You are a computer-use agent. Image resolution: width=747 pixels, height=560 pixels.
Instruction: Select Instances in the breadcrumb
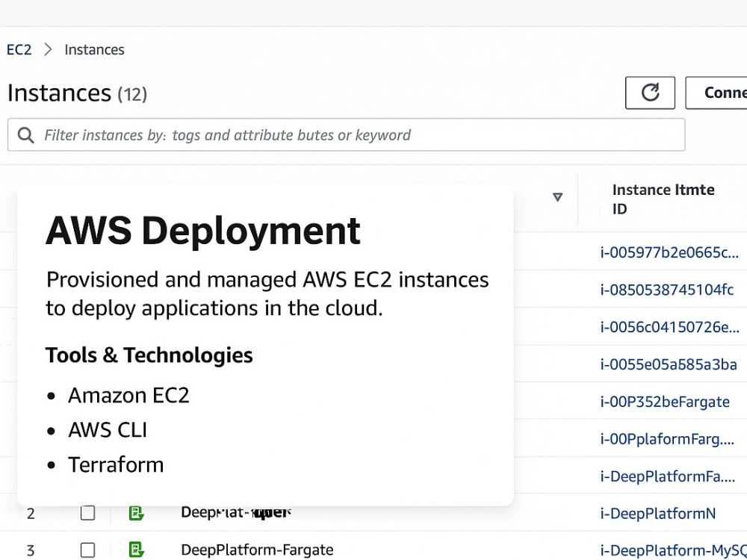coord(94,49)
